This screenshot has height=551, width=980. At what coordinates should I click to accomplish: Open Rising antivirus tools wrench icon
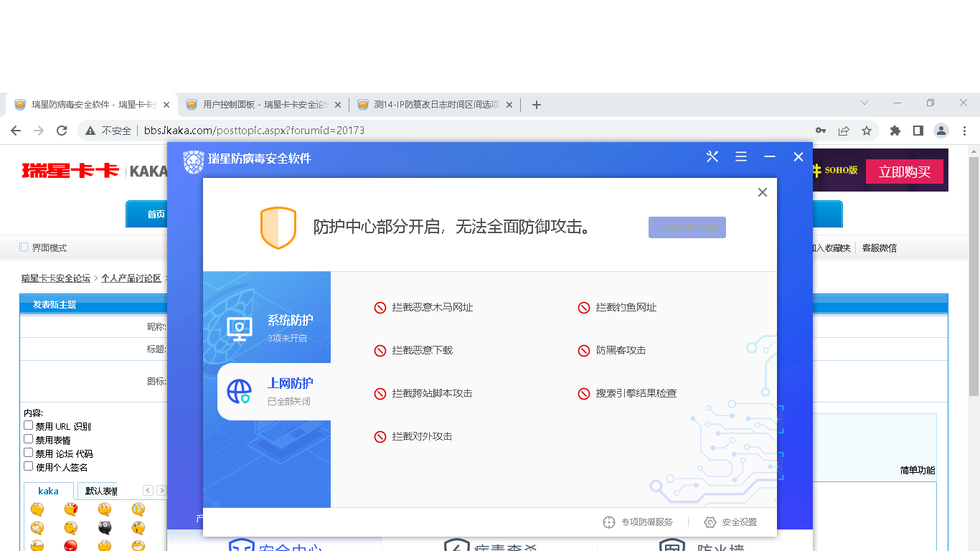(x=712, y=157)
